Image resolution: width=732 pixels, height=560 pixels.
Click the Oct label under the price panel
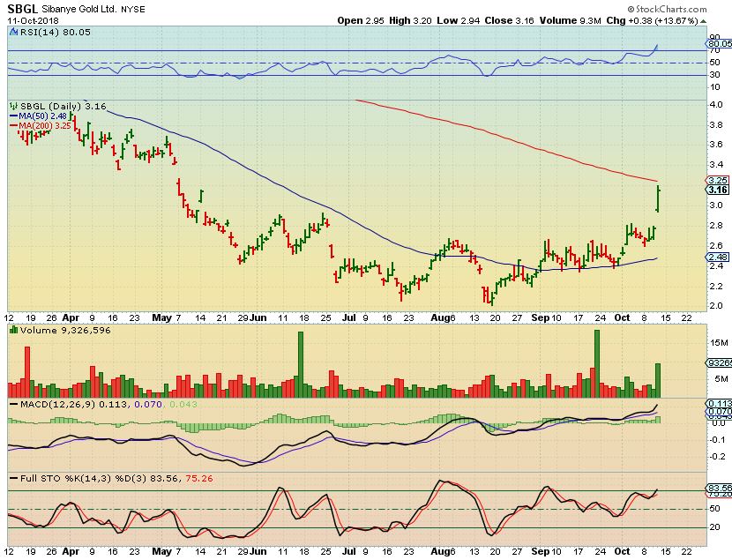[622, 317]
